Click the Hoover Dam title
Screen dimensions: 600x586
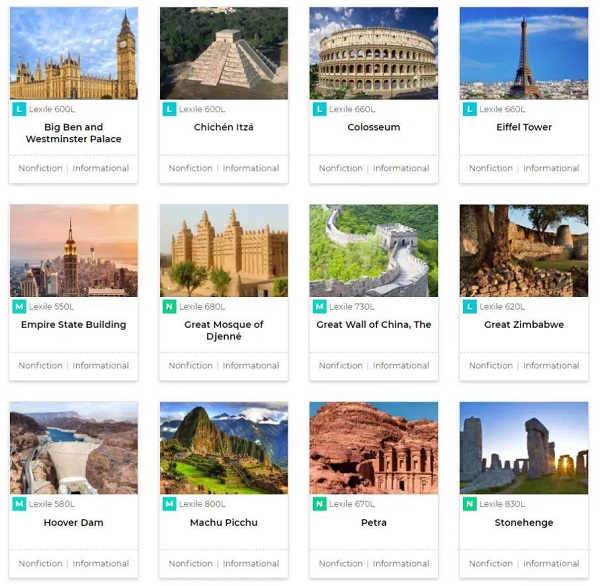(73, 522)
